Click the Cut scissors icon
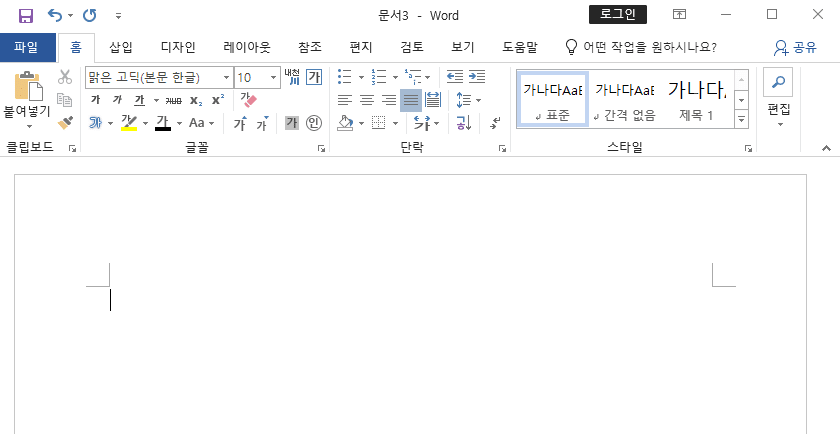 click(65, 77)
